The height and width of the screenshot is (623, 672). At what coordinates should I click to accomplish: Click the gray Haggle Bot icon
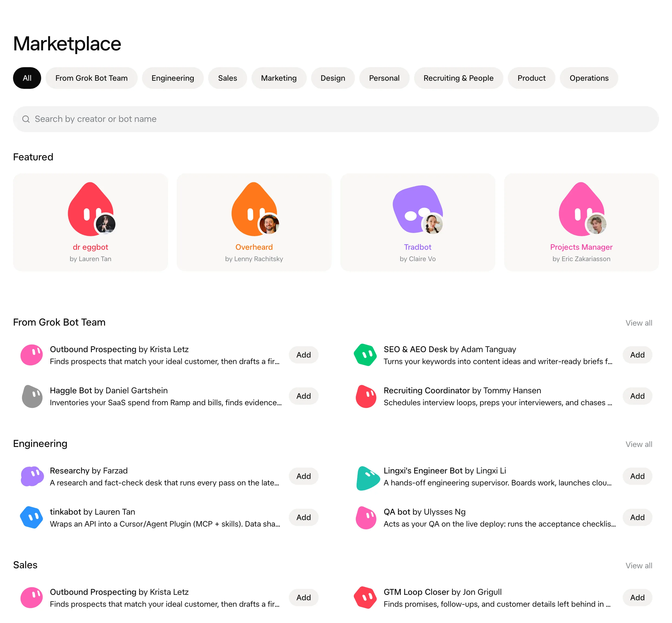pyautogui.click(x=32, y=396)
